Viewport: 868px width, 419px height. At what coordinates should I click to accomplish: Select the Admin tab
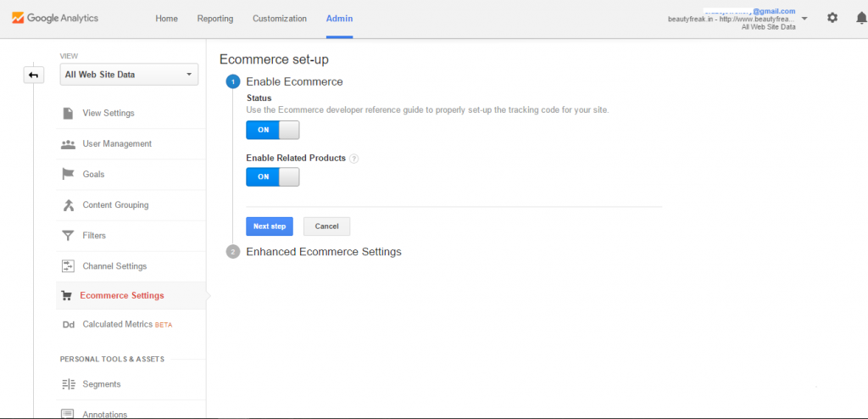[x=339, y=19]
